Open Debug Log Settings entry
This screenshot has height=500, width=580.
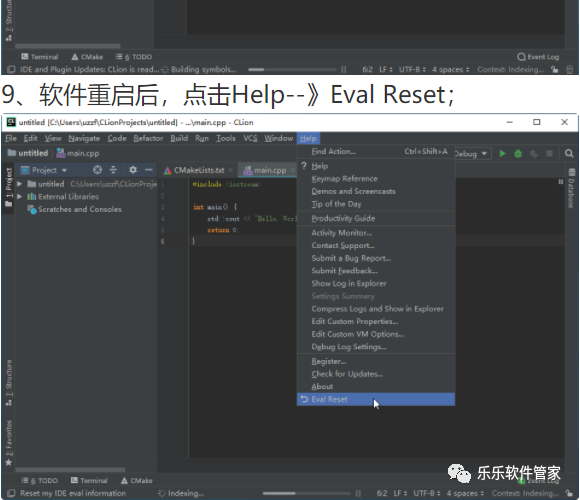pyautogui.click(x=376, y=347)
